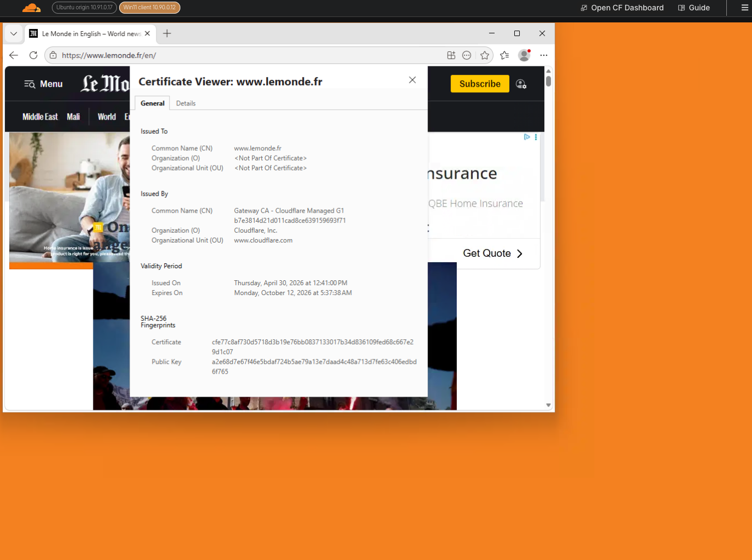Close the Le Monde in English tab
Viewport: 752px width, 560px height.
[x=147, y=33]
